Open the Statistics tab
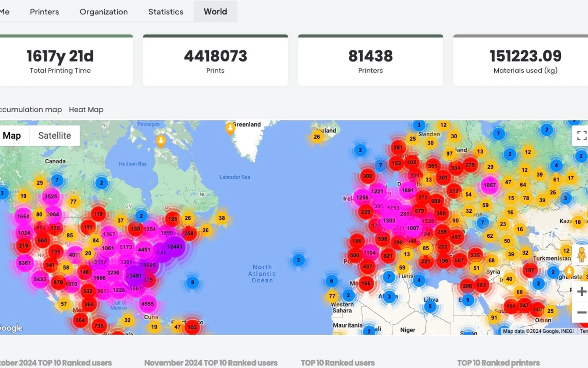 point(166,12)
